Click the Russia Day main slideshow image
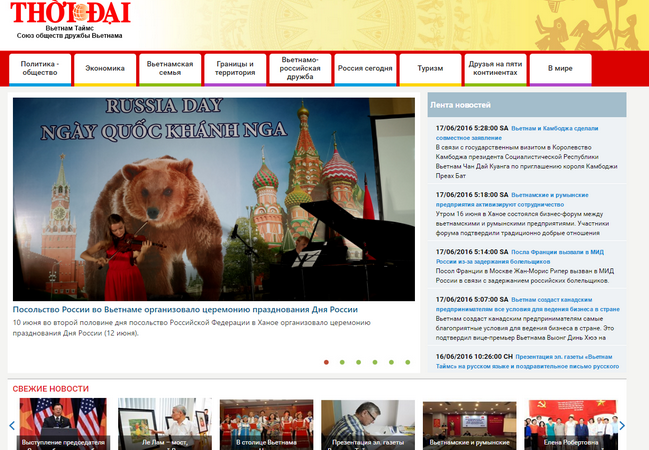Image resolution: width=649 pixels, height=450 pixels. [x=213, y=198]
